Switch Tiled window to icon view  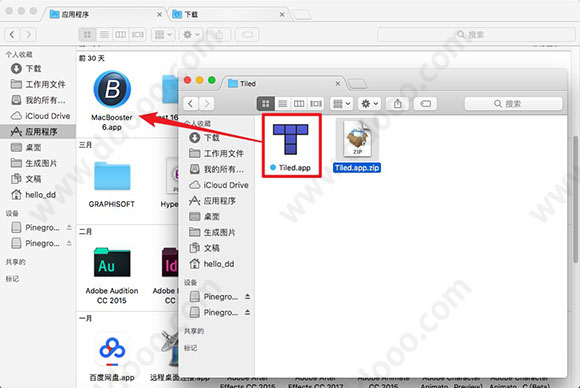click(x=266, y=104)
